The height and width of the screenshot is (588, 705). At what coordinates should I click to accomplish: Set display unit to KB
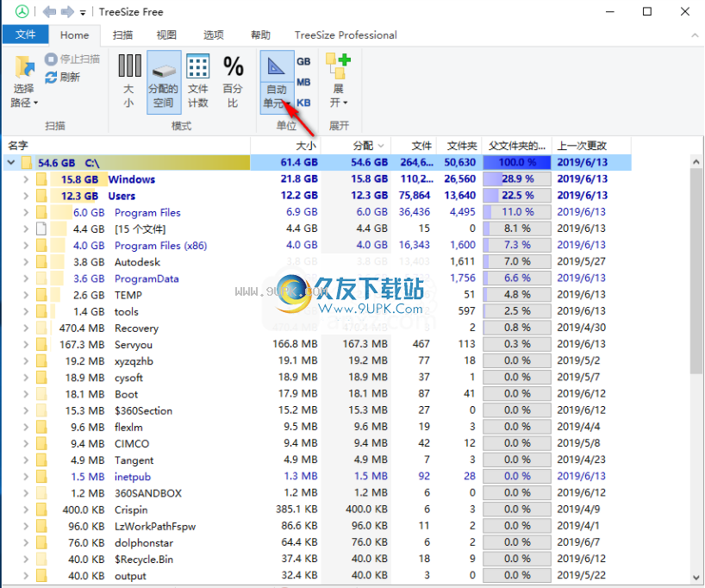[x=303, y=103]
